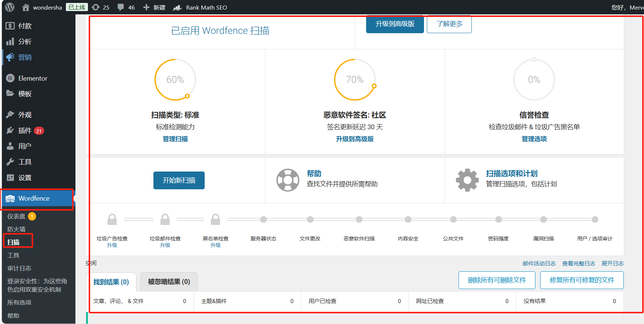The width and height of the screenshot is (644, 324).
Task: Click the plus icon for 新建
Action: coord(146,7)
